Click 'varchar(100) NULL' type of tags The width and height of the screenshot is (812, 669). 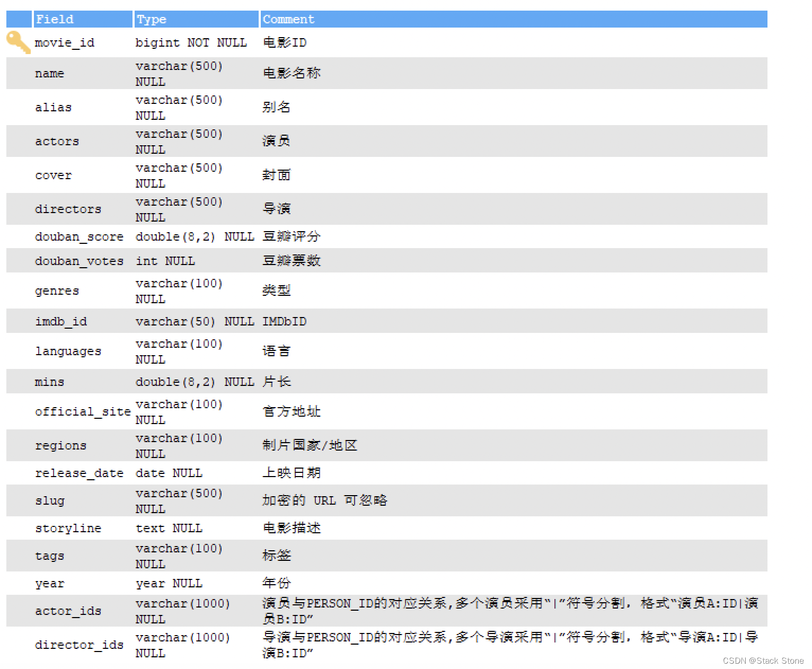(179, 556)
